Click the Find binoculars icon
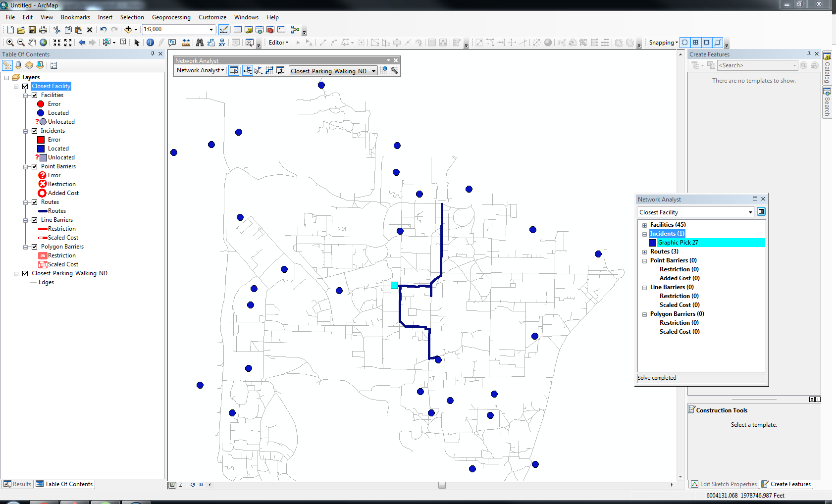 tap(200, 43)
